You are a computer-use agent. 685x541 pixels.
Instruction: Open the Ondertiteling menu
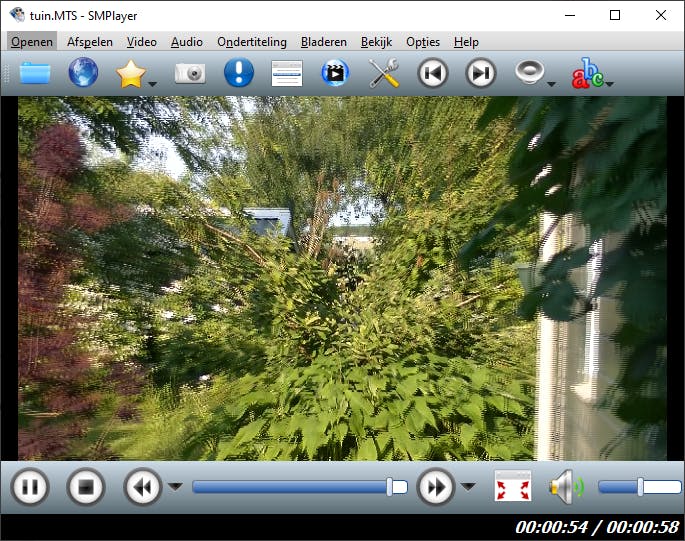(252, 42)
